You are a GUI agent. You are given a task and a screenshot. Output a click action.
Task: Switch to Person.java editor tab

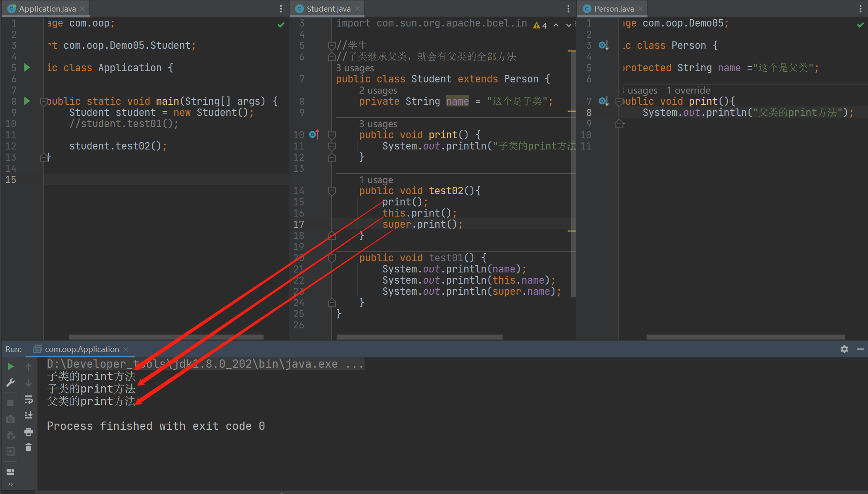[614, 9]
